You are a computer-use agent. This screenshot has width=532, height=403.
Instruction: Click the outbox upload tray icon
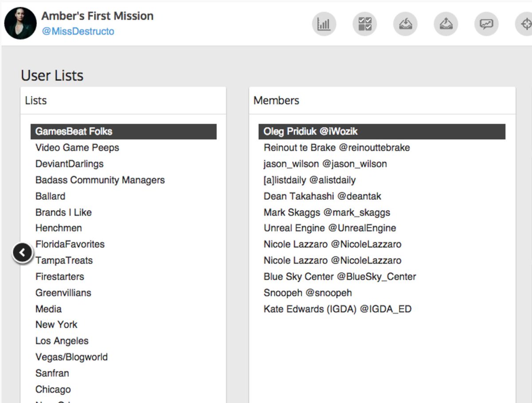[x=446, y=24]
